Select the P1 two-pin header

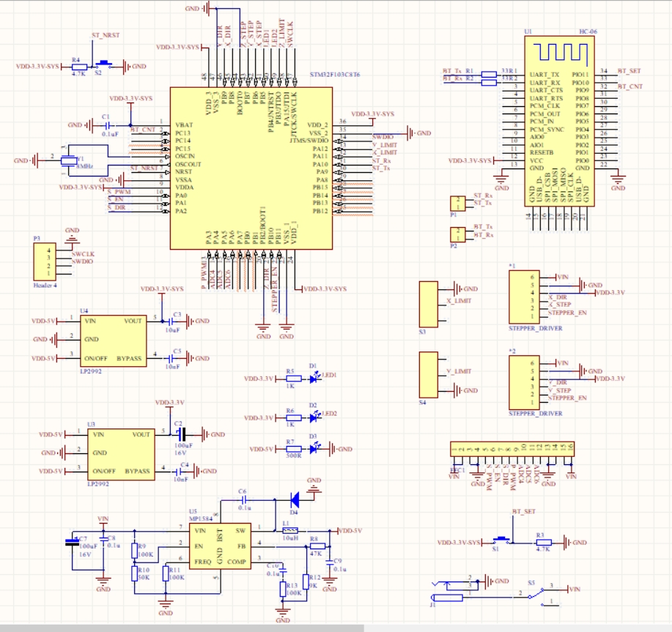click(458, 204)
